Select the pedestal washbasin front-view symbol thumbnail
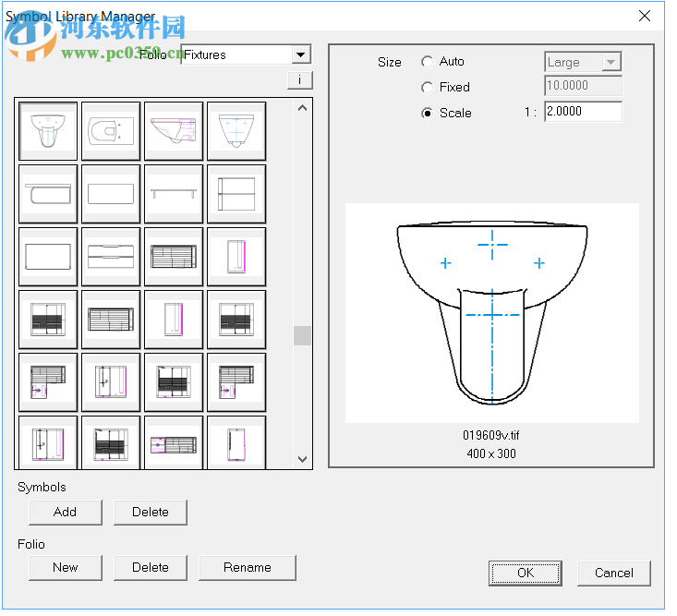 [48, 131]
